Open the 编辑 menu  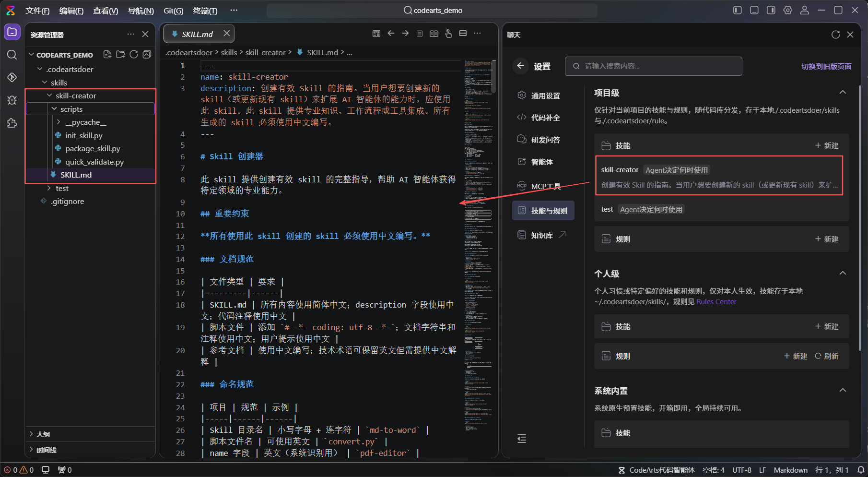[71, 11]
